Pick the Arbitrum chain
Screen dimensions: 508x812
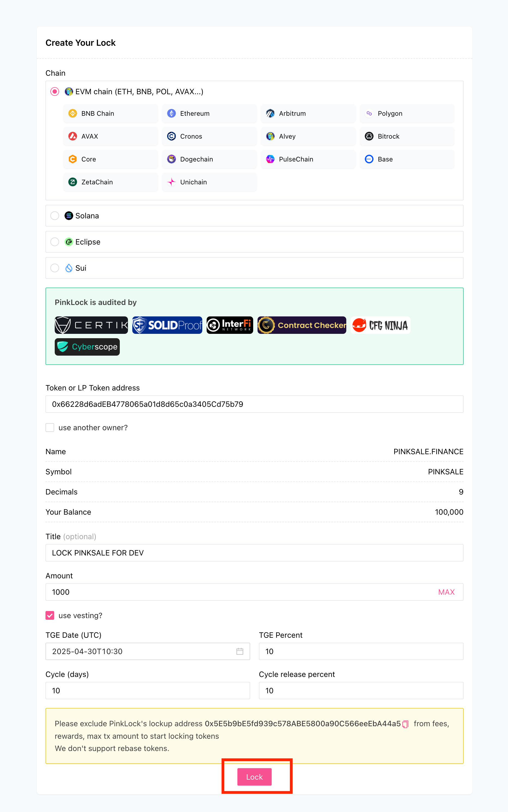[x=308, y=114]
